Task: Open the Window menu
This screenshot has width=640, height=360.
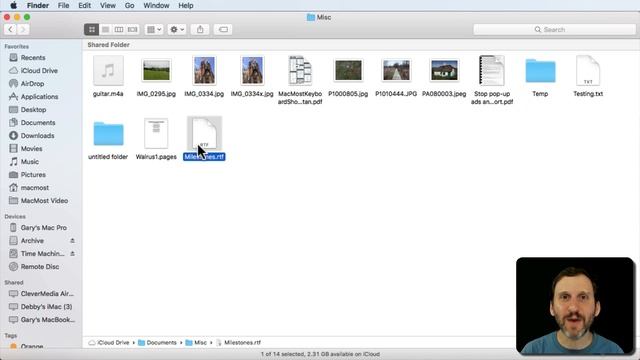Action: [156, 5]
